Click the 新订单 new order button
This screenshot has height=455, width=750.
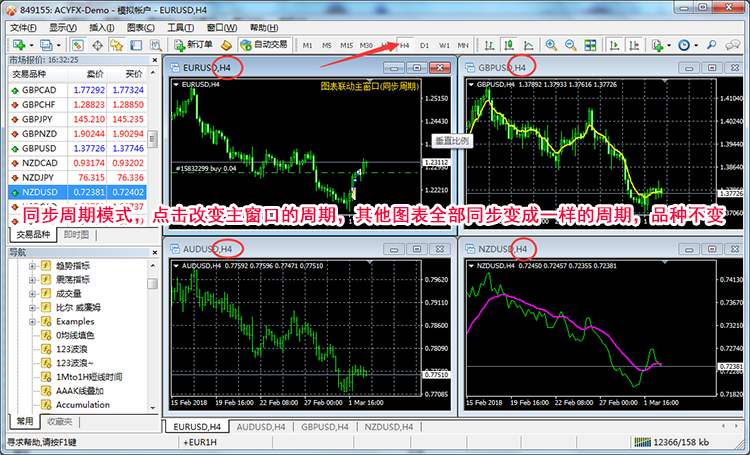pyautogui.click(x=194, y=45)
